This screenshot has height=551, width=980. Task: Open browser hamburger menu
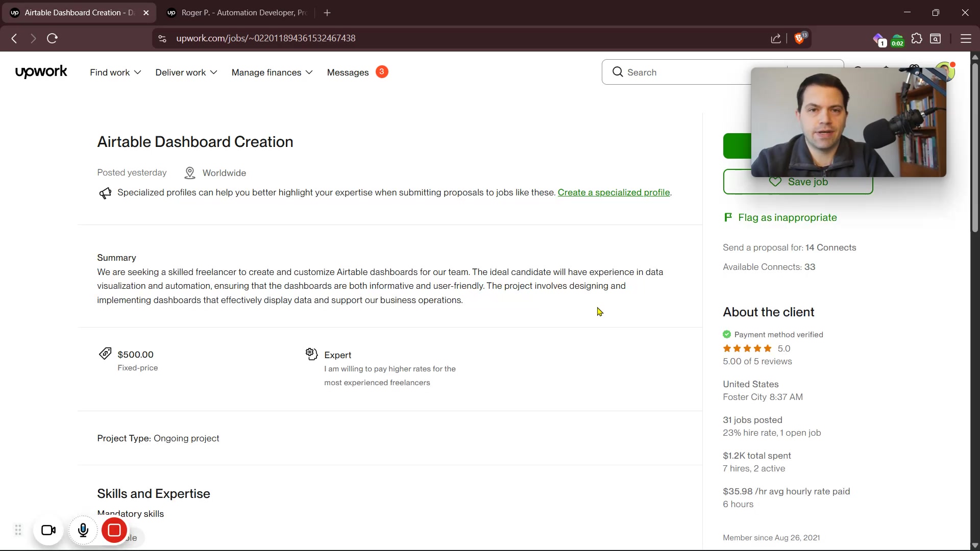click(966, 38)
